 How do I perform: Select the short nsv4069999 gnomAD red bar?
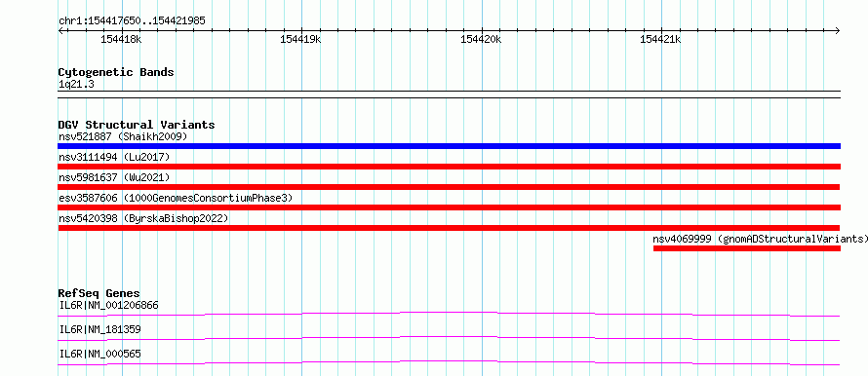(x=747, y=248)
